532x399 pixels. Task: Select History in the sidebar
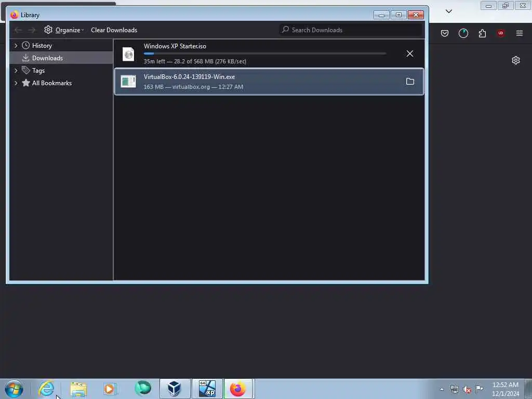42,46
